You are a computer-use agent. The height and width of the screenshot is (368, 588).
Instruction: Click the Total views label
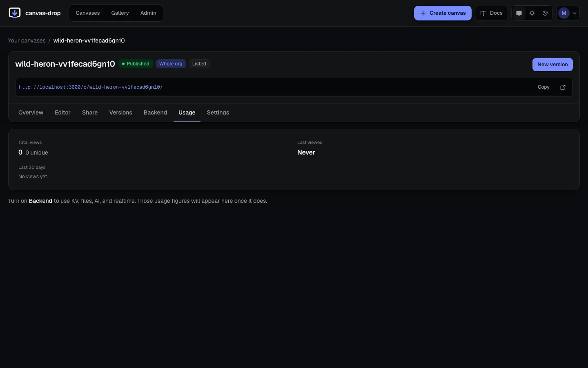point(30,142)
